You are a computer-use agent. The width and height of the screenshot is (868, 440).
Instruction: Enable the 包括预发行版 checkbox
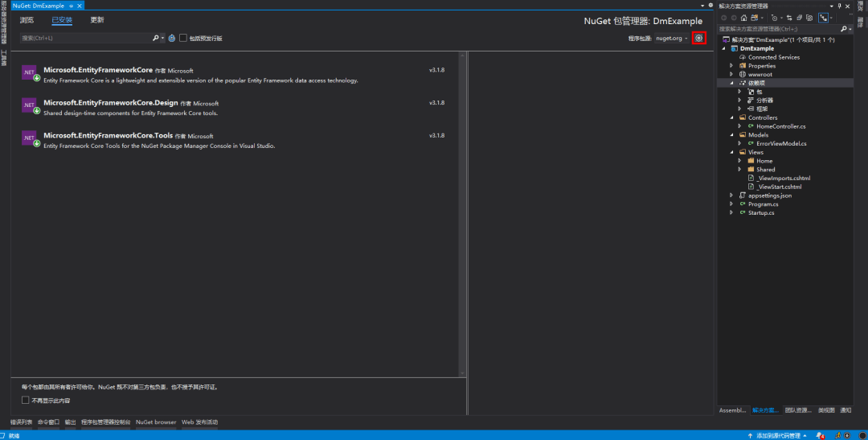183,38
